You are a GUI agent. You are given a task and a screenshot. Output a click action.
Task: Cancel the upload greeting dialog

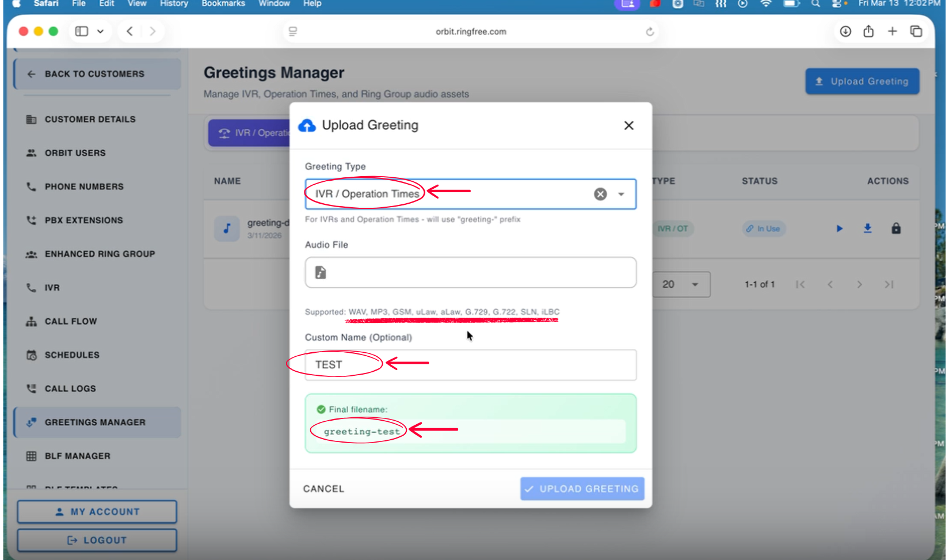(x=323, y=489)
